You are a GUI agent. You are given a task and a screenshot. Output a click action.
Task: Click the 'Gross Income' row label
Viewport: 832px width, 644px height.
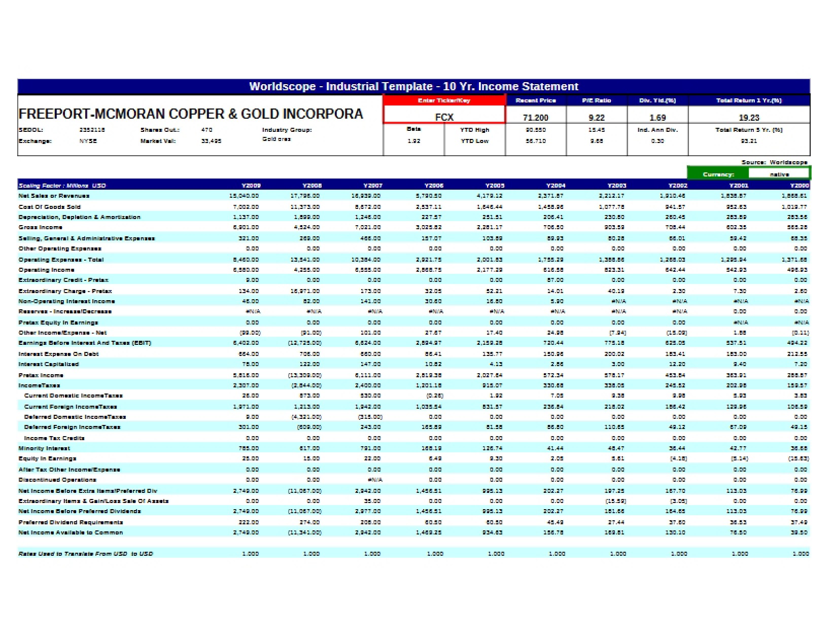pos(41,227)
